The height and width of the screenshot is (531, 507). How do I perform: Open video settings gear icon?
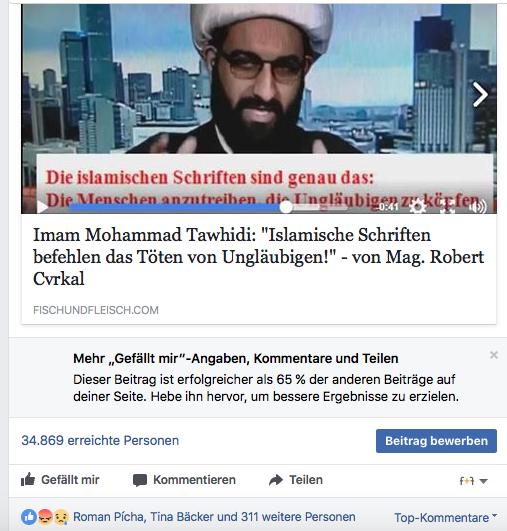pyautogui.click(x=418, y=206)
